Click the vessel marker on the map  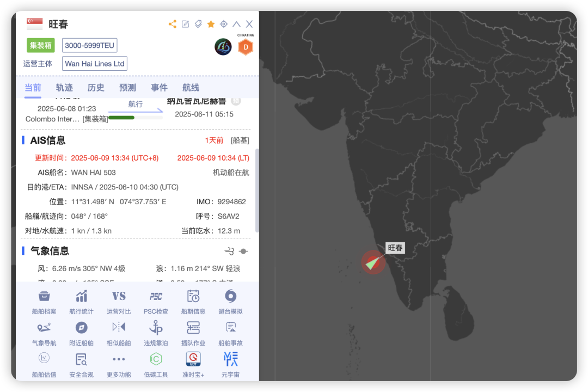tap(373, 262)
